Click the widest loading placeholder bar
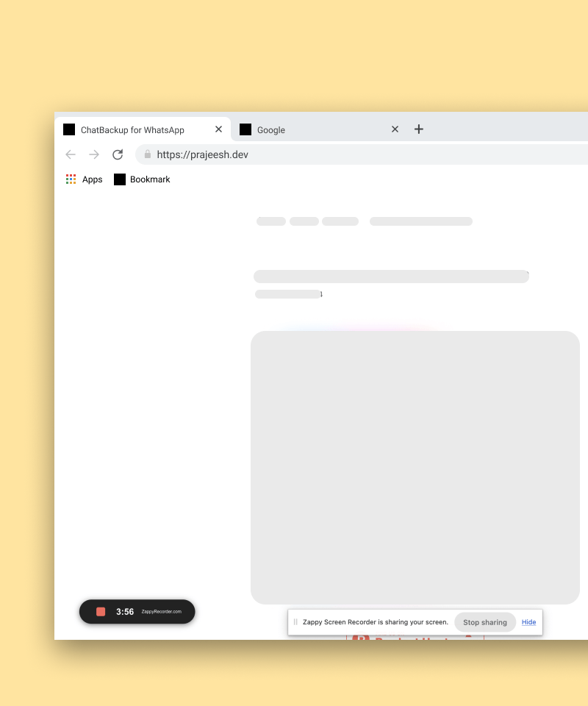Image resolution: width=588 pixels, height=706 pixels. click(x=391, y=277)
